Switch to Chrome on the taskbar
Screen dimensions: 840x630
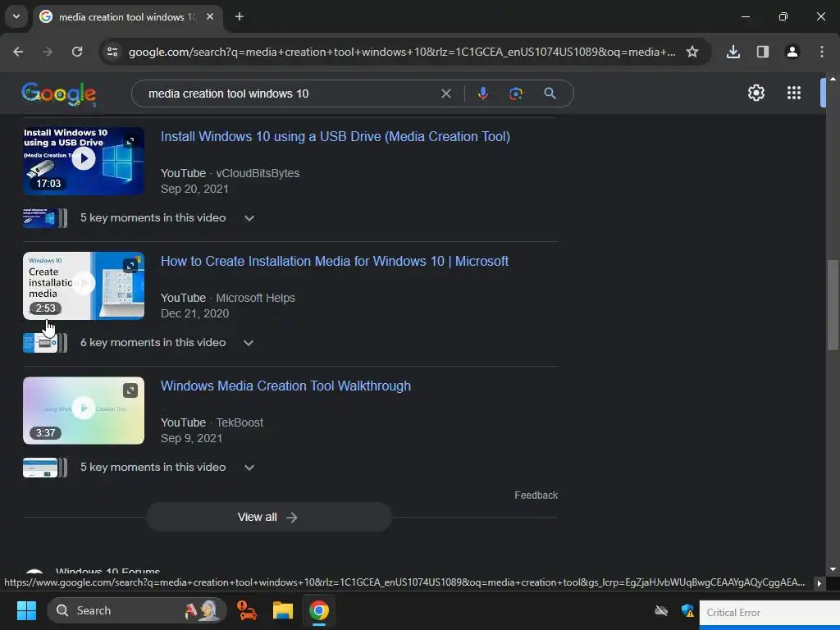pyautogui.click(x=319, y=610)
